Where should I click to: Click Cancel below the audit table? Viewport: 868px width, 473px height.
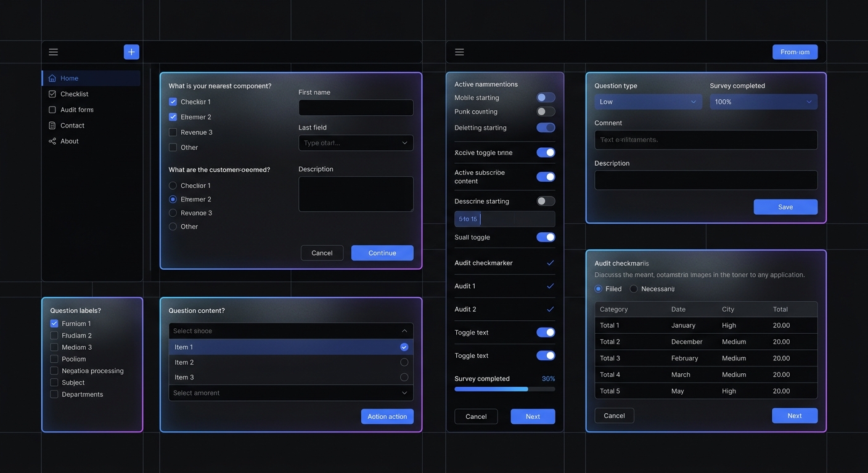pos(614,416)
